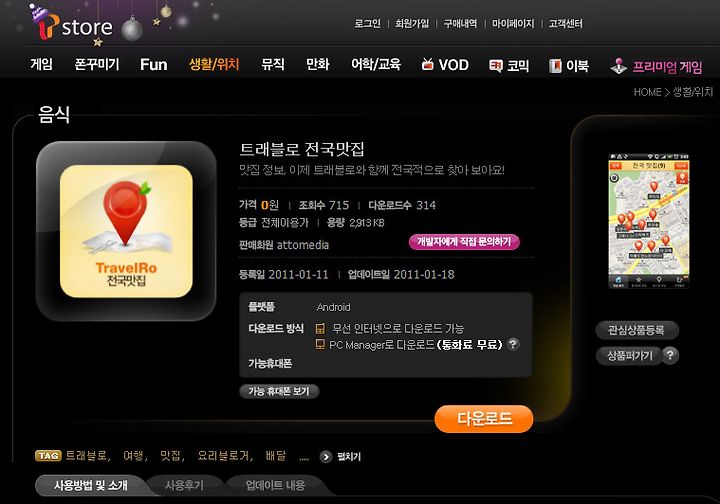Click the VOD TV icon in navigation

(428, 64)
